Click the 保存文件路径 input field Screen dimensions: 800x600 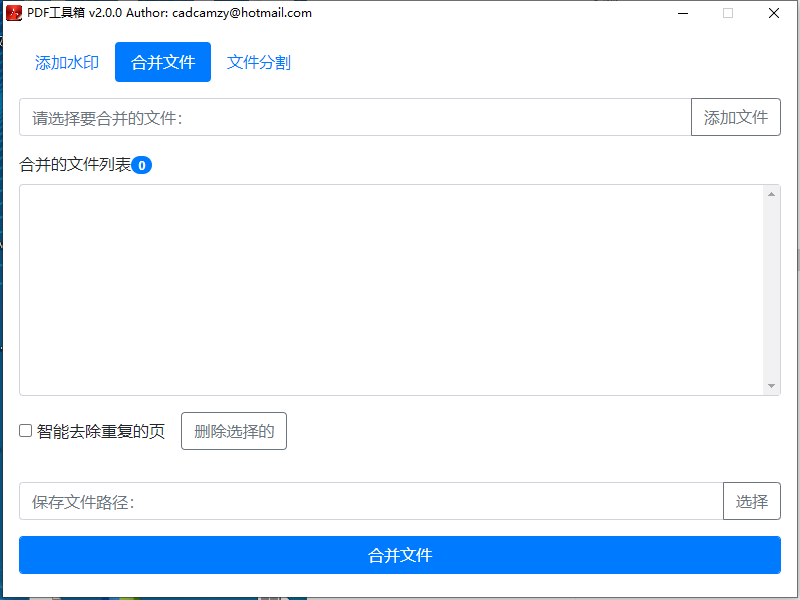pyautogui.click(x=370, y=501)
